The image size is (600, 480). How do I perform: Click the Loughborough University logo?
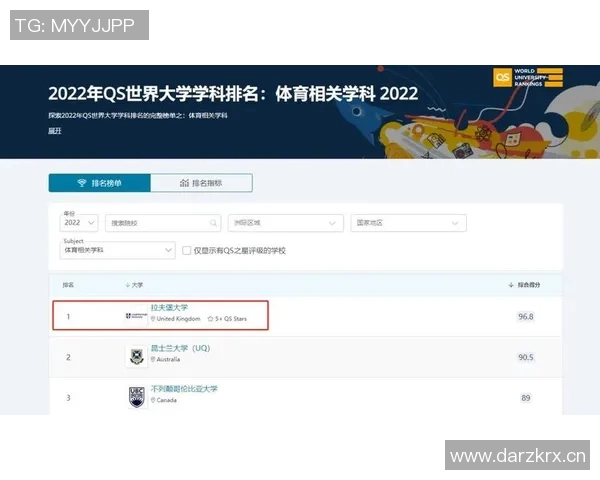tap(135, 318)
